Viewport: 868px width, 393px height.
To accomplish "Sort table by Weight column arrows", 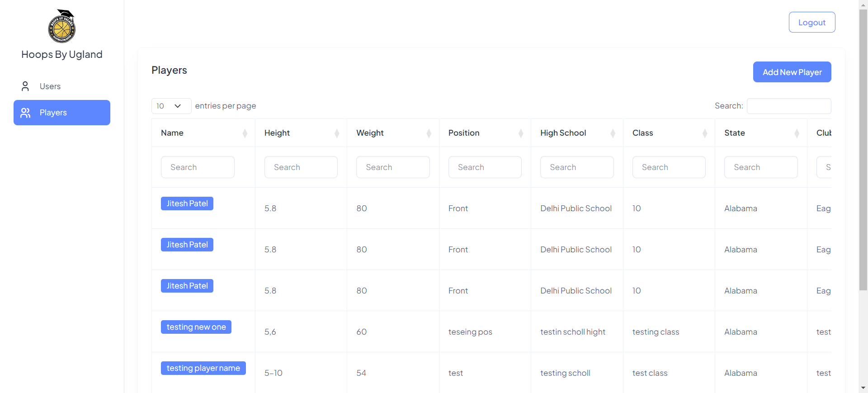I will click(x=429, y=133).
